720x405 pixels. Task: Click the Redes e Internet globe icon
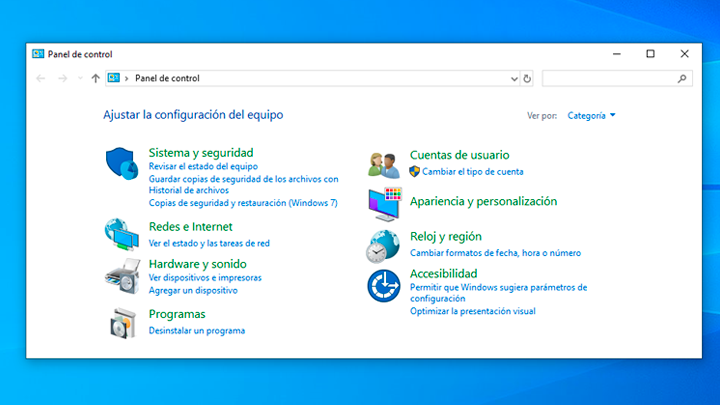click(x=122, y=234)
